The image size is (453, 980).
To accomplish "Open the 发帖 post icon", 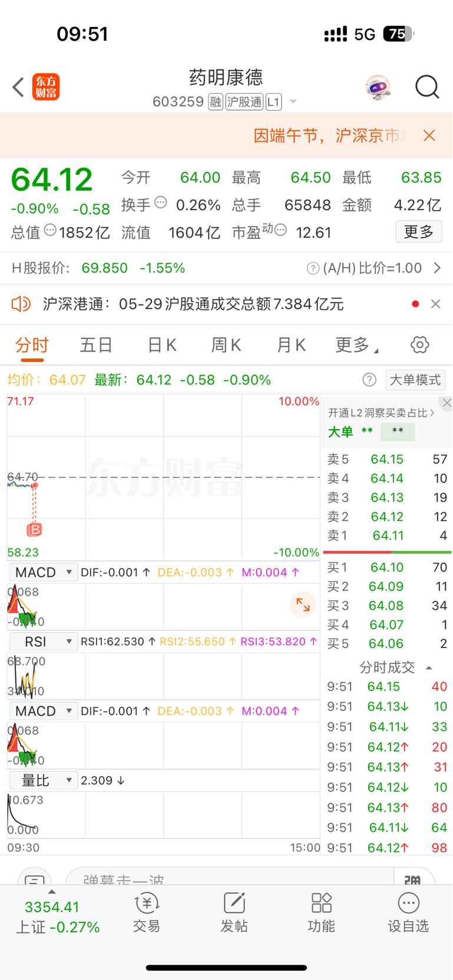I will (x=234, y=912).
